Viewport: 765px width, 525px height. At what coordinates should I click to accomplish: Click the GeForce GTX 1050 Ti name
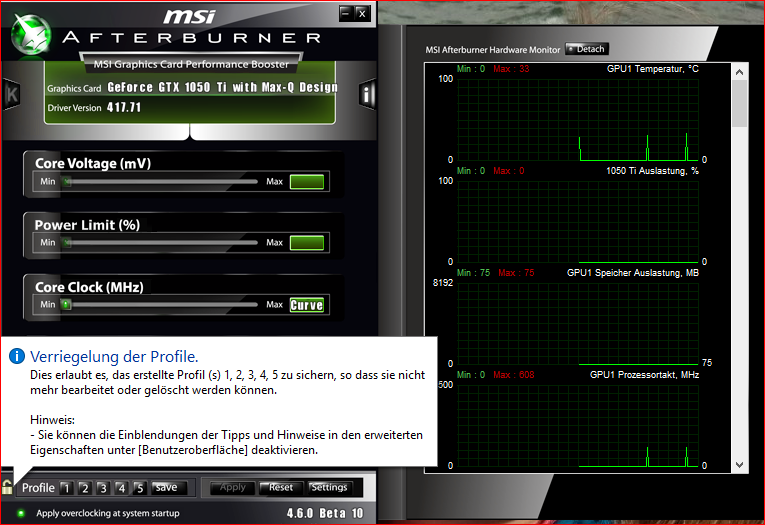[222, 87]
